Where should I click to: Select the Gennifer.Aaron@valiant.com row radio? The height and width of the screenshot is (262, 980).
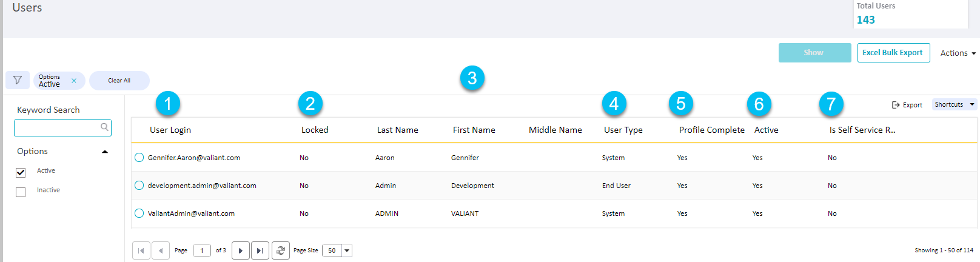[x=139, y=158]
